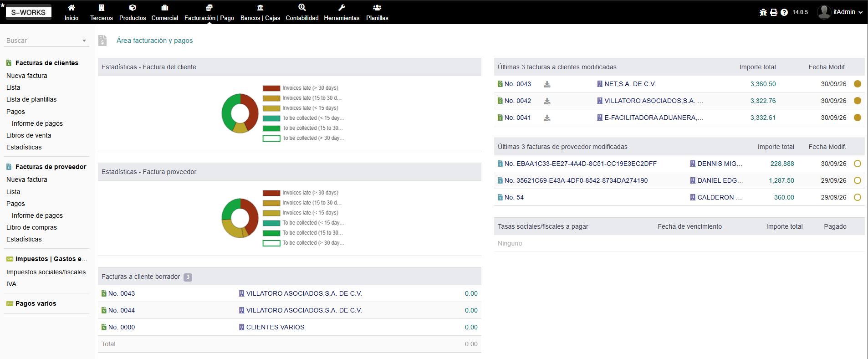The height and width of the screenshot is (359, 868).
Task: Click the building icon beside NET,S.A. DE C.V.
Action: click(600, 84)
